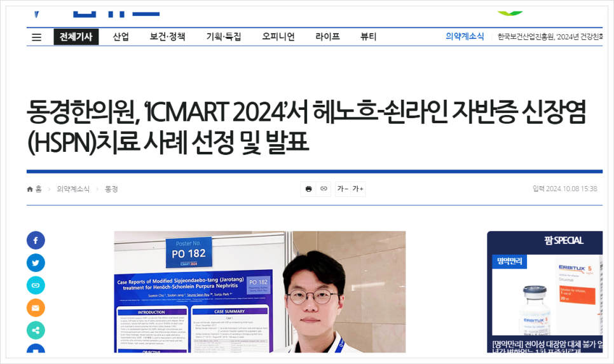Click the 명약만리 blue badge label

tap(510, 261)
